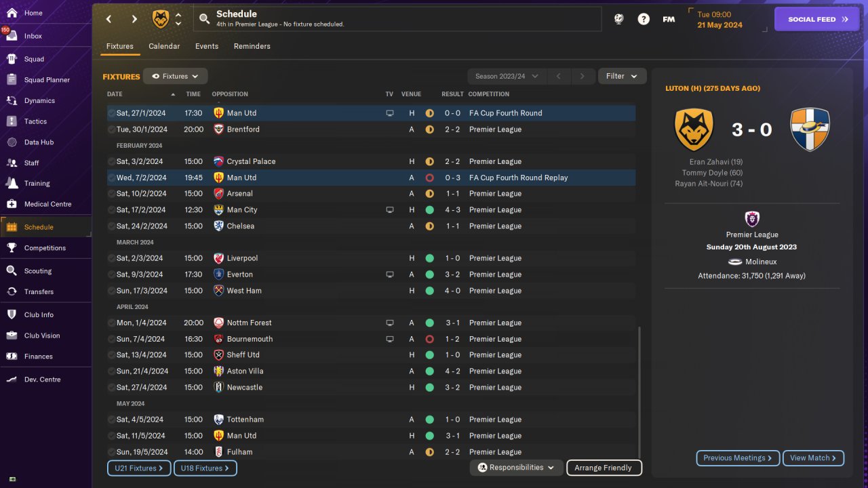Switch to the Calendar tab
Screen dimensions: 868x488
click(164, 46)
